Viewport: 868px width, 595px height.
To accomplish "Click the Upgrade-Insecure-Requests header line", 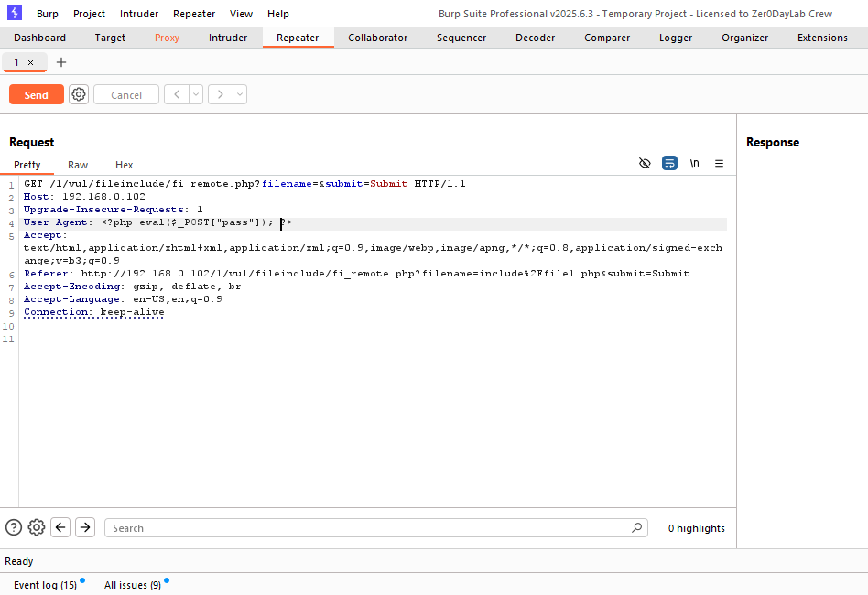I will 113,210.
